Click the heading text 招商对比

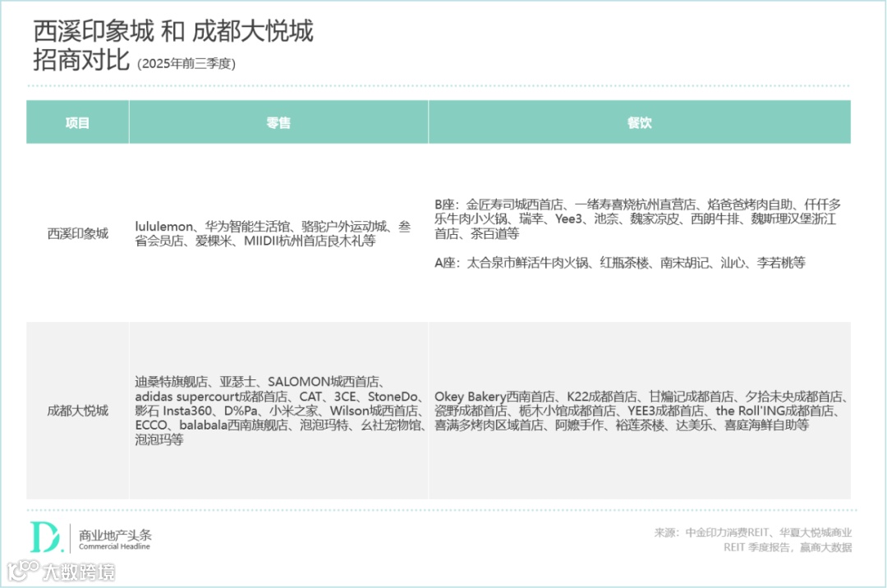(x=81, y=59)
